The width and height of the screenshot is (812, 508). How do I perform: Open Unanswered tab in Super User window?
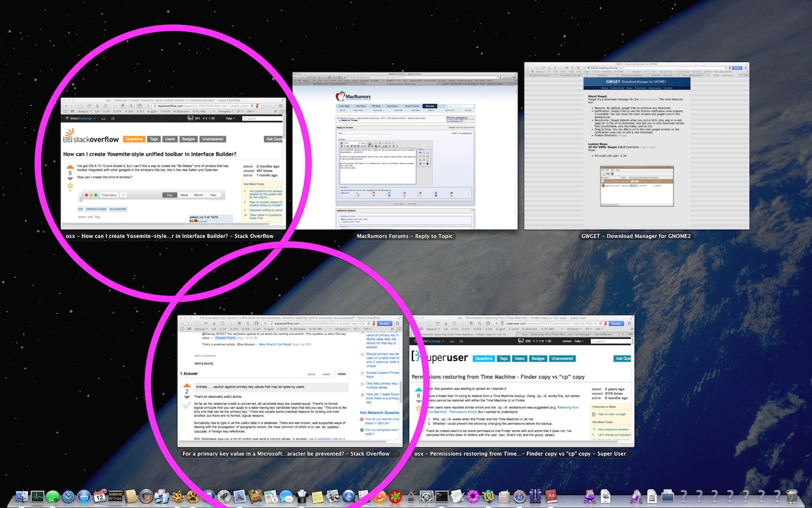[x=562, y=358]
